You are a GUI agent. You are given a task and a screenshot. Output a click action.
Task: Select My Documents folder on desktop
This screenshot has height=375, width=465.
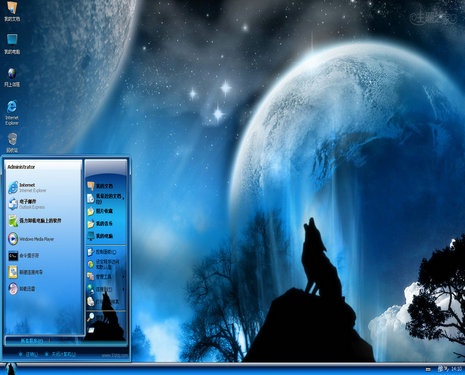[12, 11]
